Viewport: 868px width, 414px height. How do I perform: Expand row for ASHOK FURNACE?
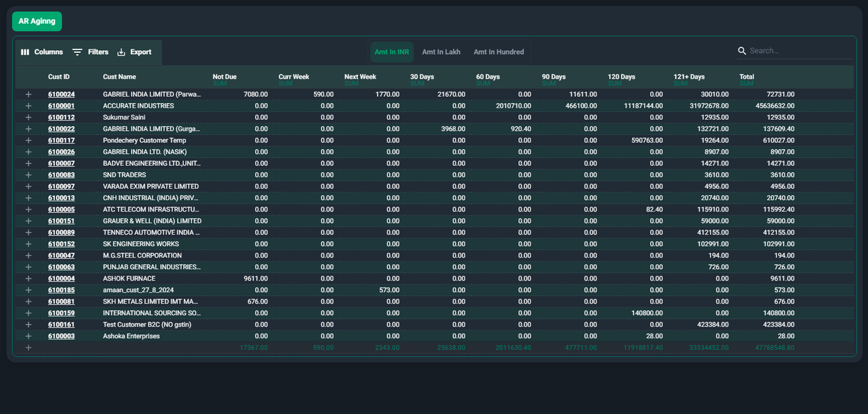[28, 278]
